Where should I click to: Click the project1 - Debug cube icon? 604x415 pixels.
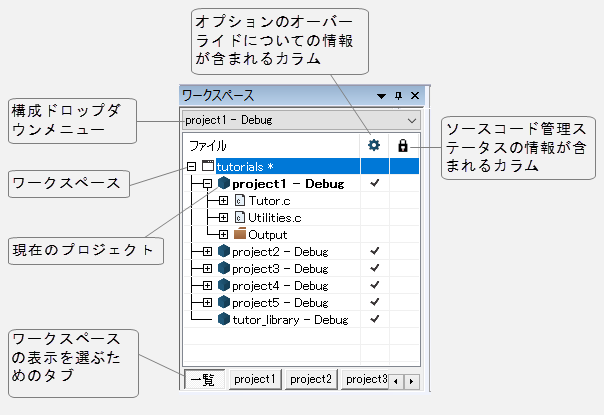coord(224,183)
